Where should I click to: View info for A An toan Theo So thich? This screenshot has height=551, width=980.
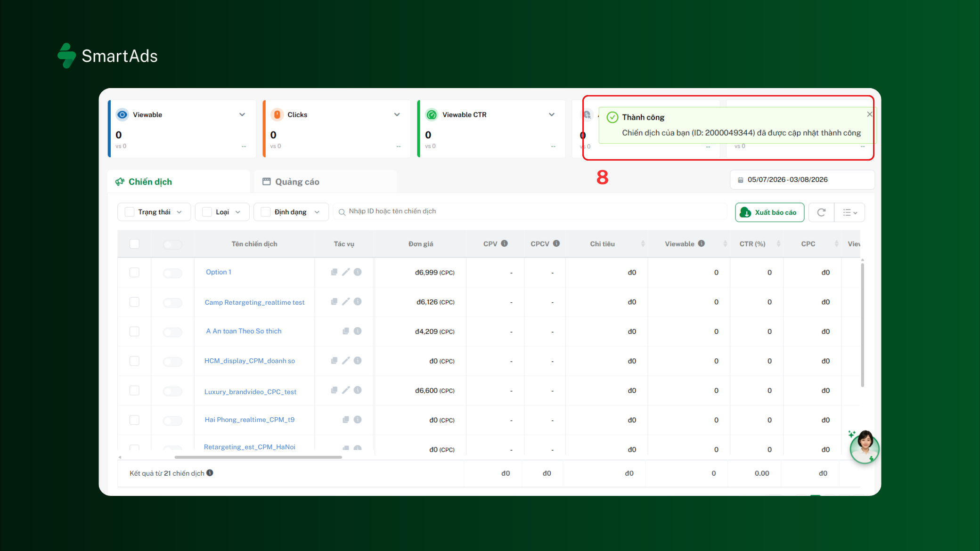click(x=358, y=331)
